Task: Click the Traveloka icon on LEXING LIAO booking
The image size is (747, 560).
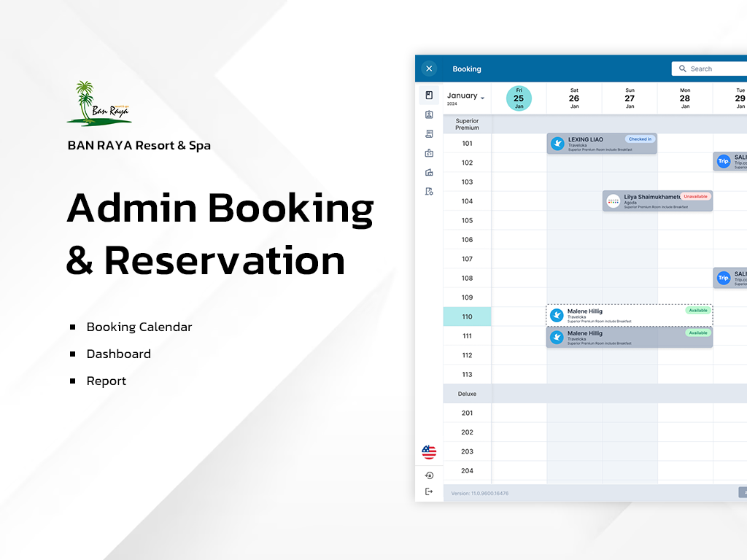Action: (557, 144)
